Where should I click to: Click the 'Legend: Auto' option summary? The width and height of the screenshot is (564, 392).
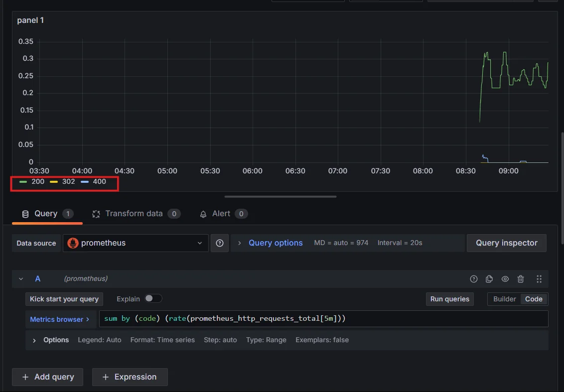pos(100,340)
